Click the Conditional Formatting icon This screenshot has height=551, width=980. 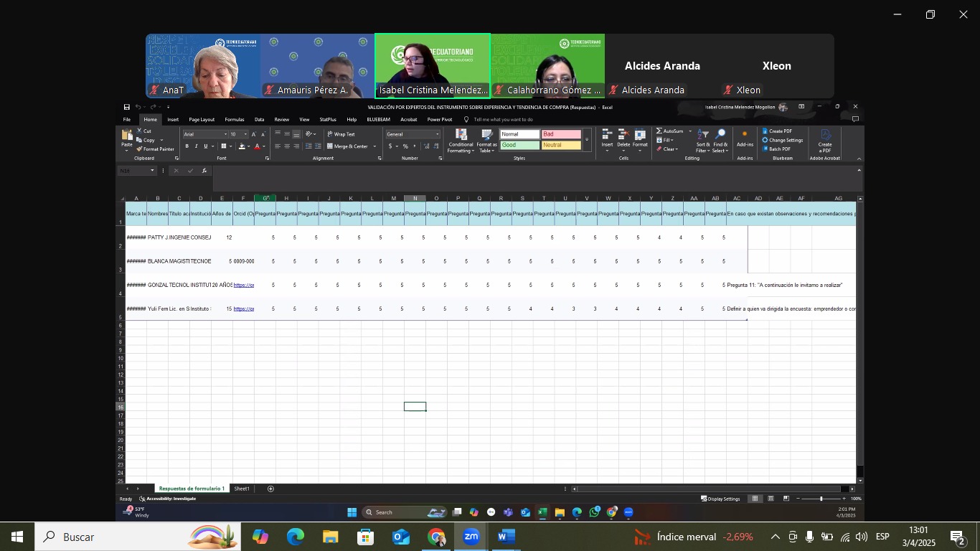click(x=461, y=134)
